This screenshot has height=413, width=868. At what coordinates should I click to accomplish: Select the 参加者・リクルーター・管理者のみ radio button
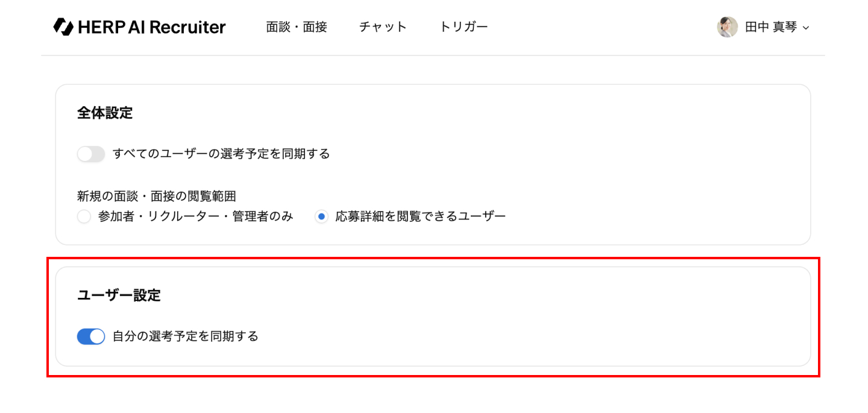[x=84, y=216]
